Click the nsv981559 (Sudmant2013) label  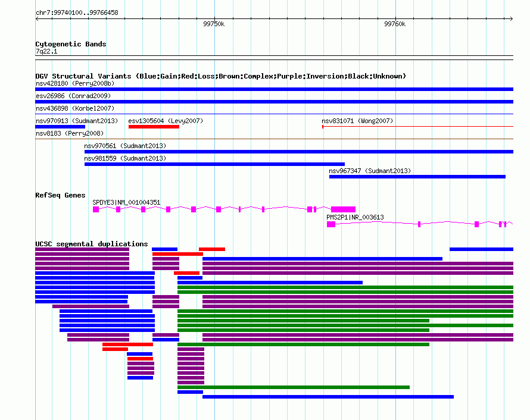pyautogui.click(x=125, y=158)
